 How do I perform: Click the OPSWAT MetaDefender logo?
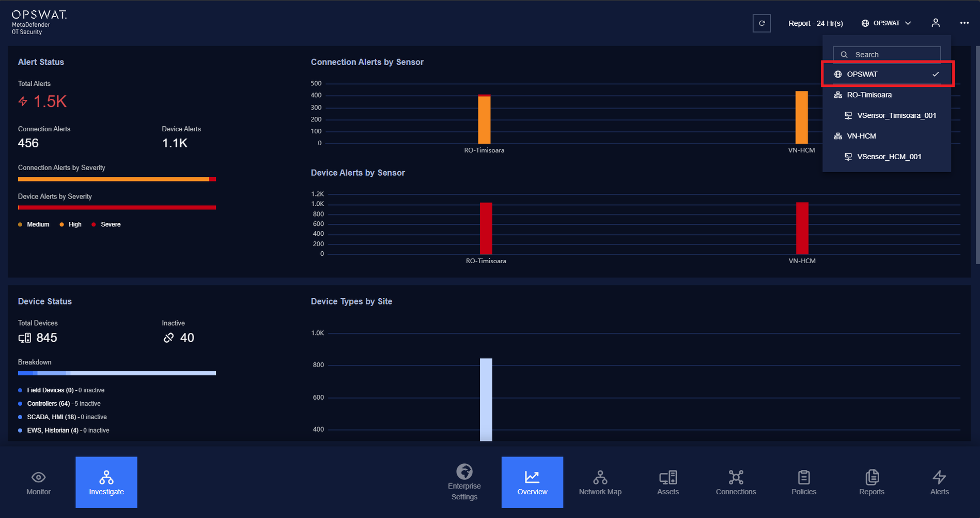pos(39,22)
